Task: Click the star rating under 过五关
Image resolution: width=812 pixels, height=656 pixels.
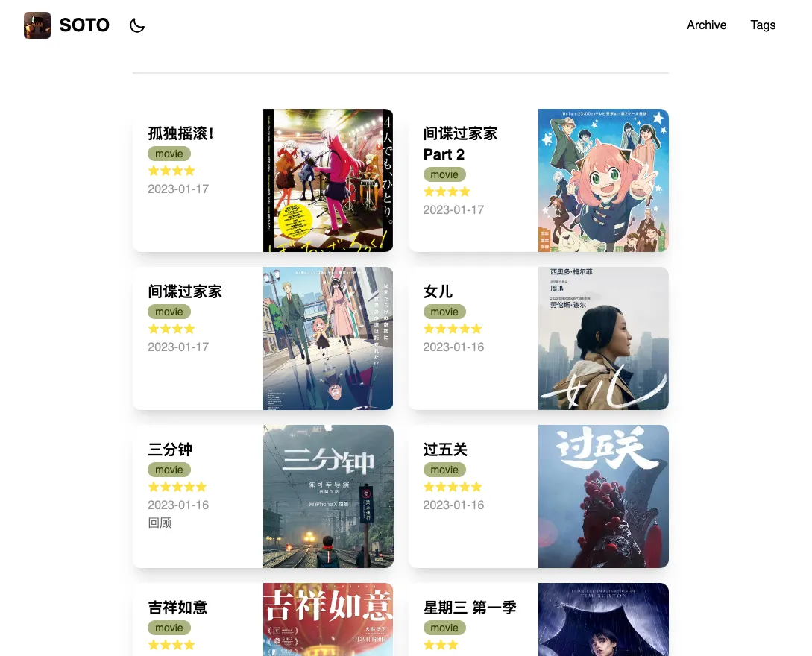Action: (453, 487)
